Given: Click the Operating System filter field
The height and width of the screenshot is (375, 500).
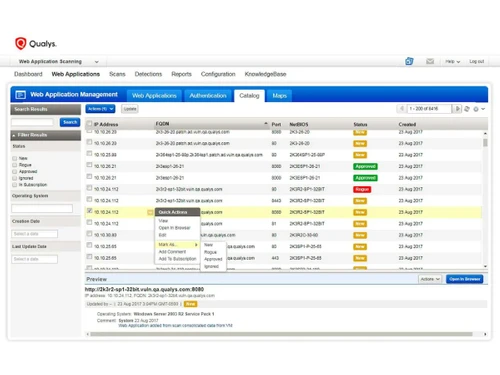Looking at the screenshot, I should [42, 209].
